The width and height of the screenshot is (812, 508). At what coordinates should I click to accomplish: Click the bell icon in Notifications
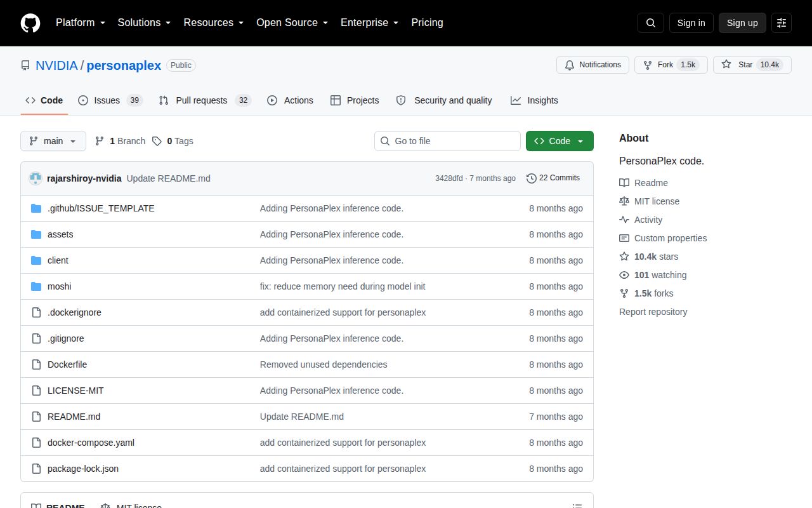point(570,65)
